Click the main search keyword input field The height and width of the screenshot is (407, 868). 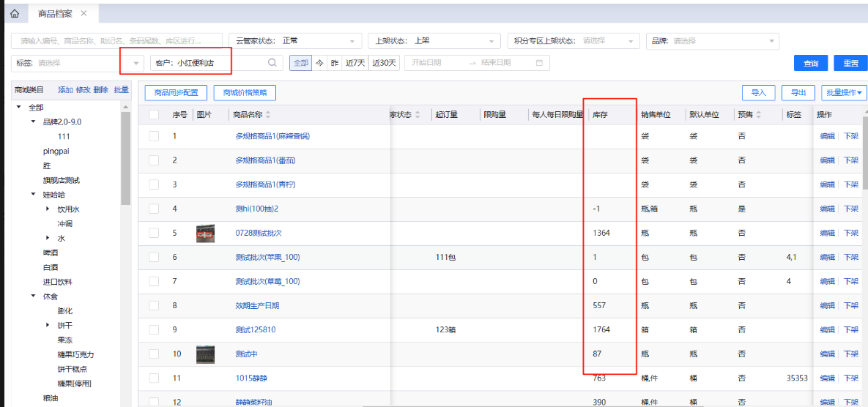pos(117,41)
